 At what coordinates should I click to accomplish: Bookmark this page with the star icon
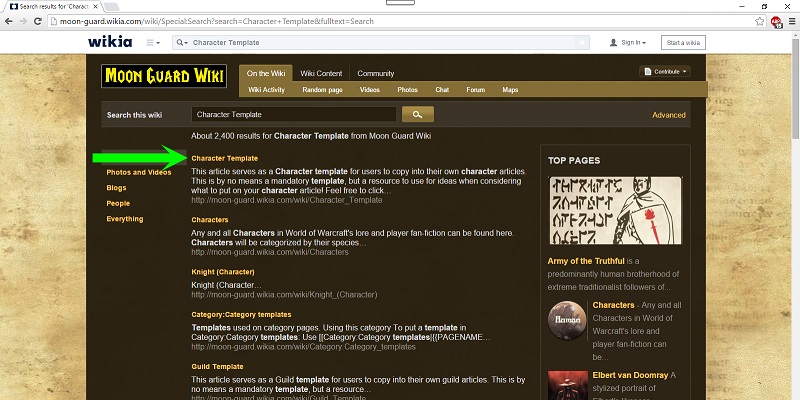760,21
